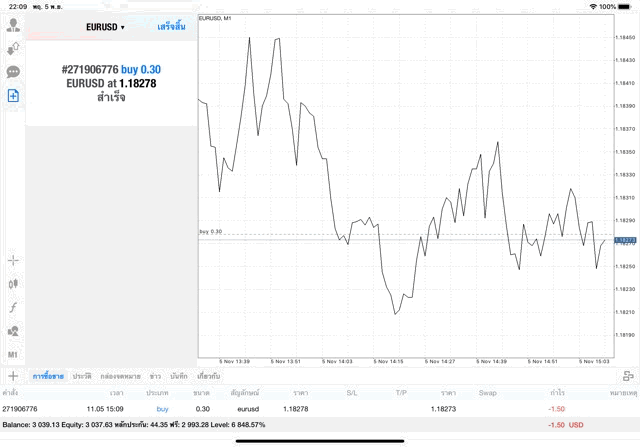Click the EURUSD, M1 chart title label
640x447 pixels.
coord(215,18)
